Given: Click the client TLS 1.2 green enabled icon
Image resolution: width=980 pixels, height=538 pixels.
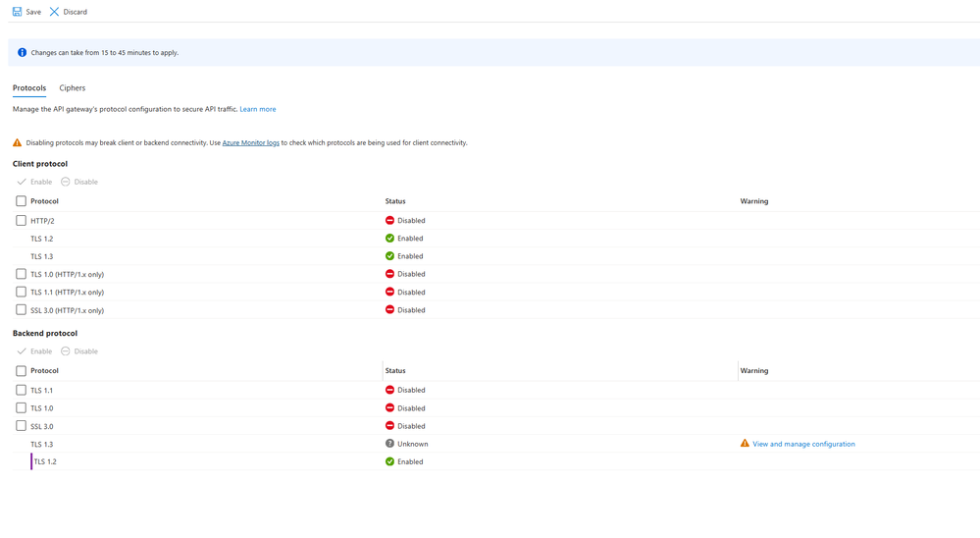Looking at the screenshot, I should pyautogui.click(x=389, y=239).
